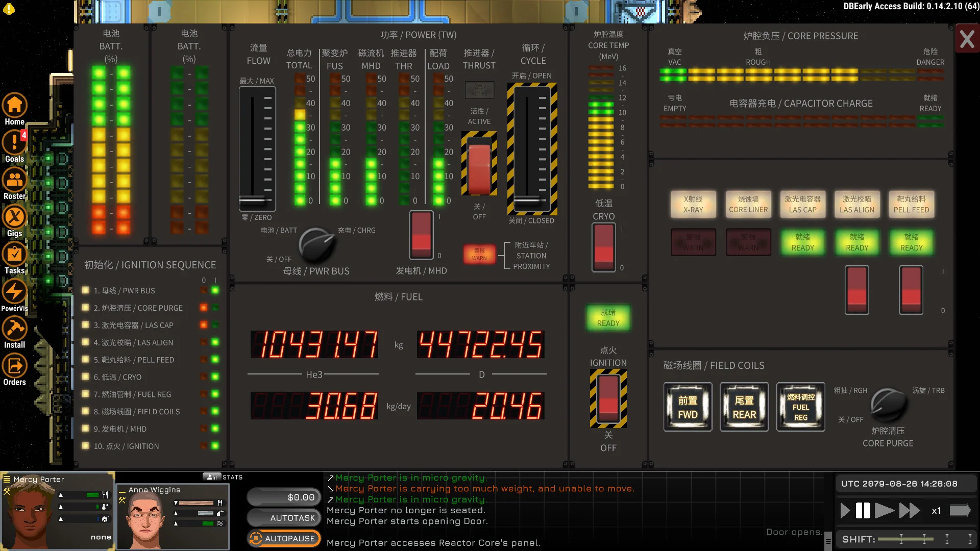Viewport: 980px width, 551px height.
Task: Open the crew Roster icon
Action: pos(14,181)
